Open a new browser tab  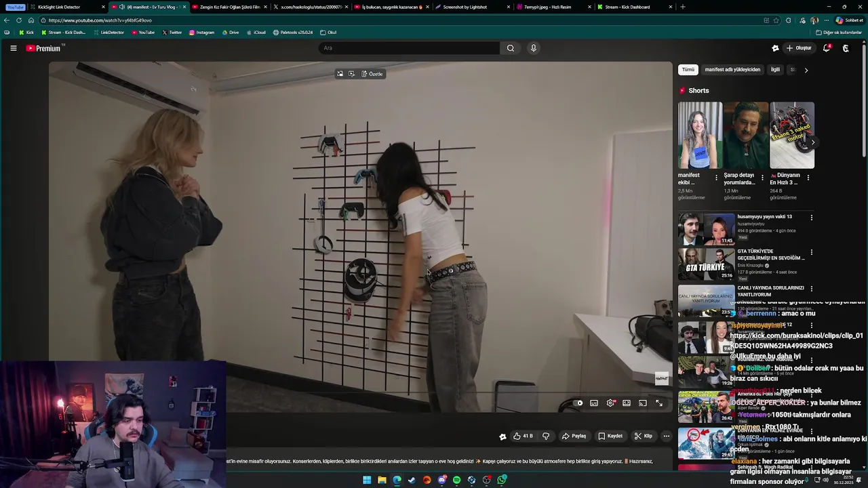(x=682, y=7)
